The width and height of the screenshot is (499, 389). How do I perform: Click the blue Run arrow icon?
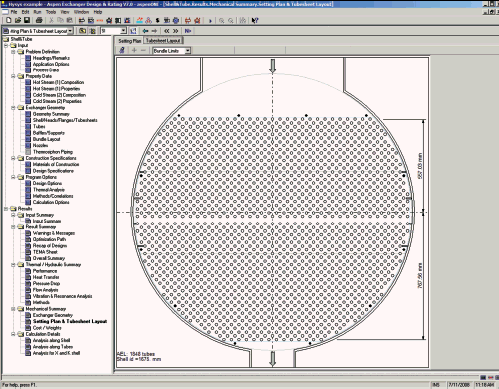pyautogui.click(x=210, y=21)
